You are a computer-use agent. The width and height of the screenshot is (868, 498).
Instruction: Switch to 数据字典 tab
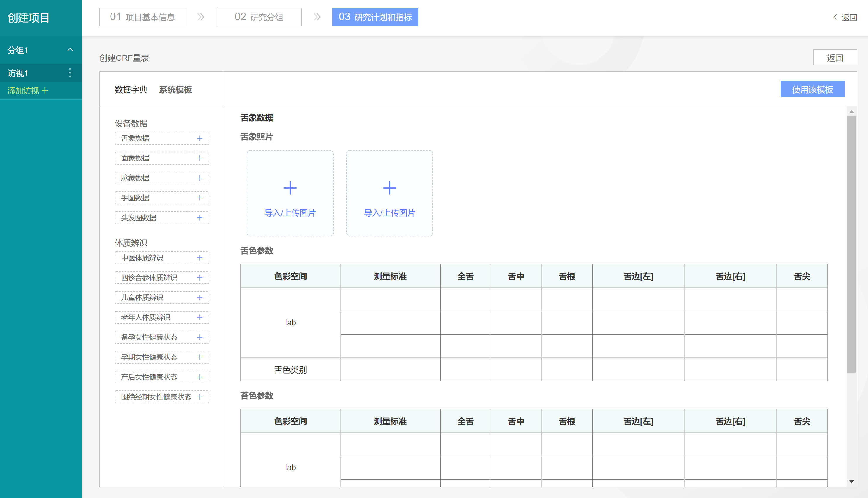pyautogui.click(x=131, y=90)
